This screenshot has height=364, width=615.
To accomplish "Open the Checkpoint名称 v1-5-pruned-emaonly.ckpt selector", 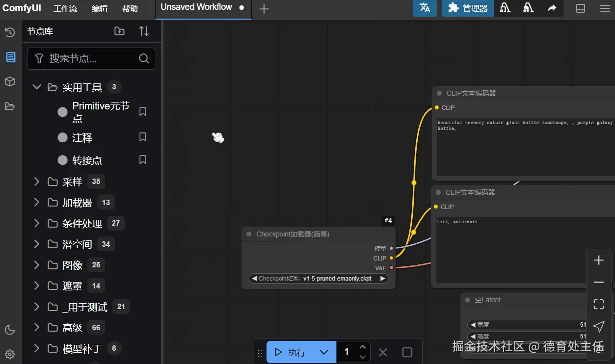I will (319, 278).
